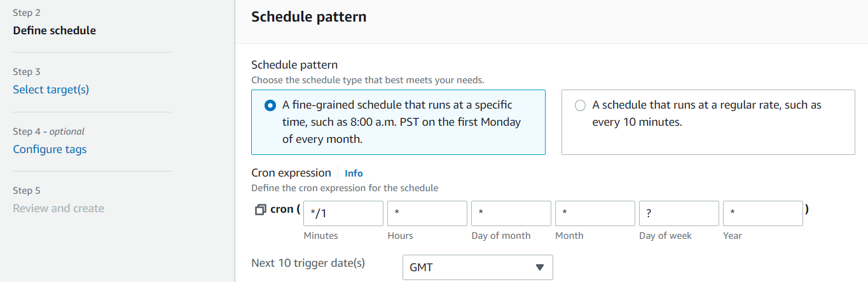The height and width of the screenshot is (282, 868).
Task: Click the Review and create step
Action: [x=59, y=208]
